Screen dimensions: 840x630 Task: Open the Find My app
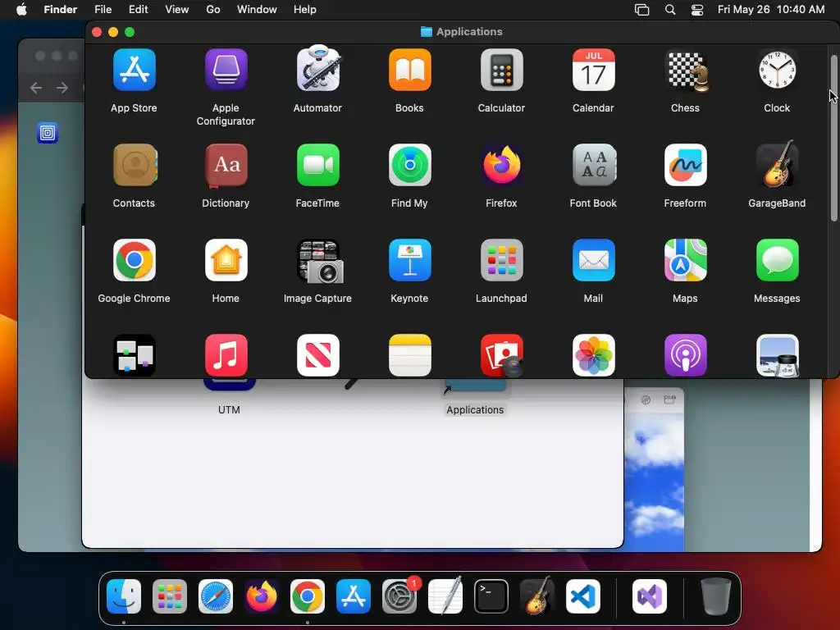point(410,165)
